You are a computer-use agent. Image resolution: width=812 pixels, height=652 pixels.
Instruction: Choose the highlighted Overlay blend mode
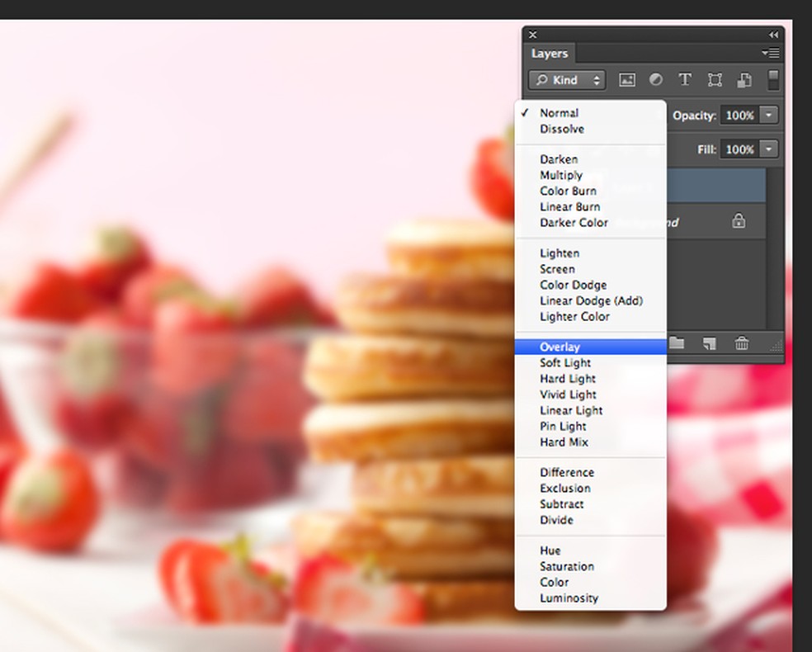coord(590,347)
